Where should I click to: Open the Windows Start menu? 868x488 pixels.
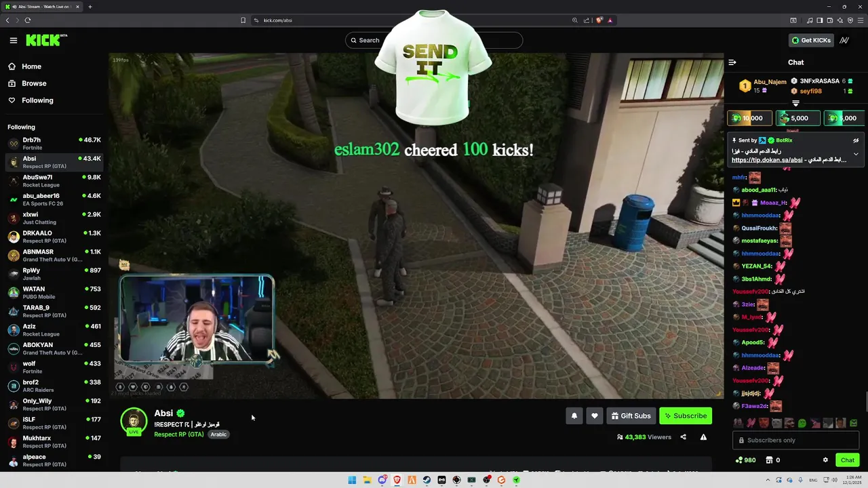(x=352, y=480)
